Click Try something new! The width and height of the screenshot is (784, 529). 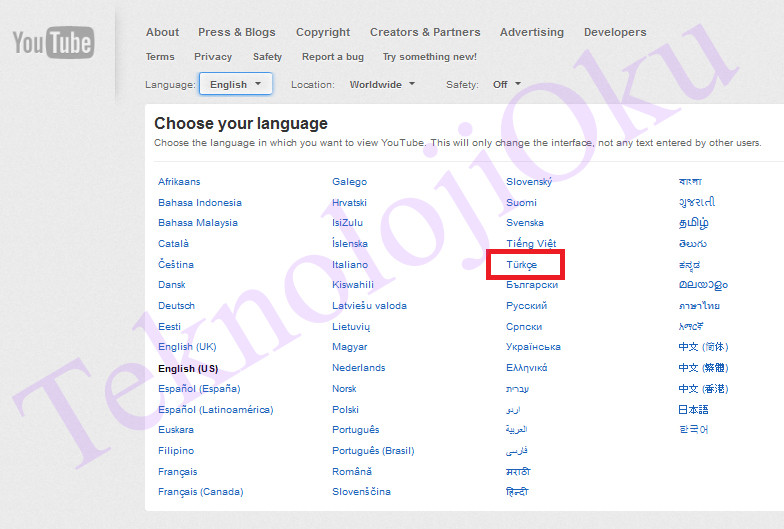coord(430,56)
